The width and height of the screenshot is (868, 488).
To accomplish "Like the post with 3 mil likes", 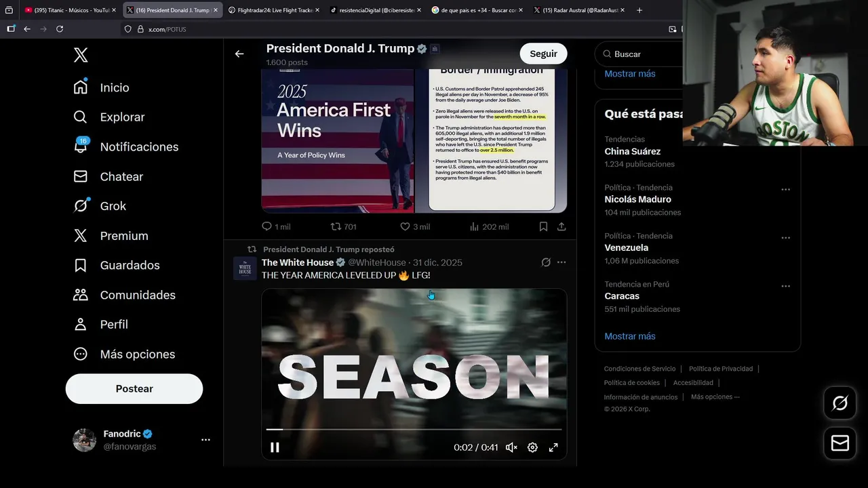I will tap(414, 226).
